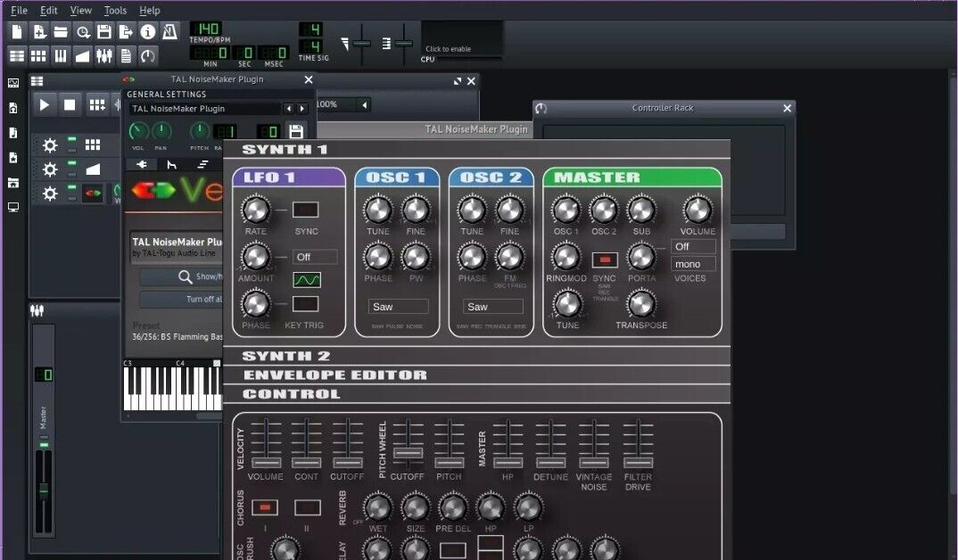
Task: Toggle the red SYNC switch in MASTER
Action: (x=605, y=260)
